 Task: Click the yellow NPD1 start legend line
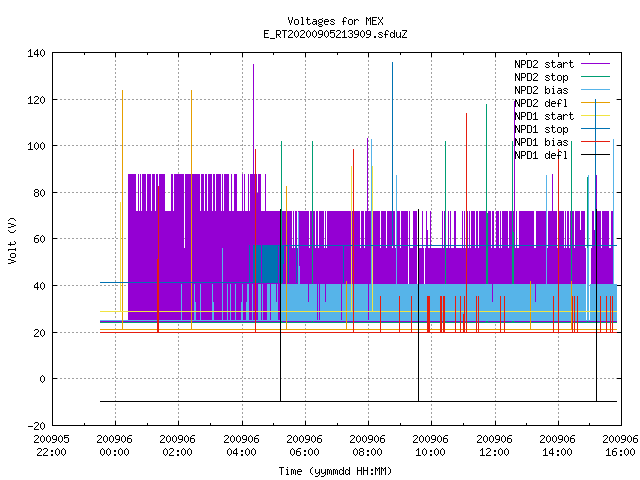596,116
